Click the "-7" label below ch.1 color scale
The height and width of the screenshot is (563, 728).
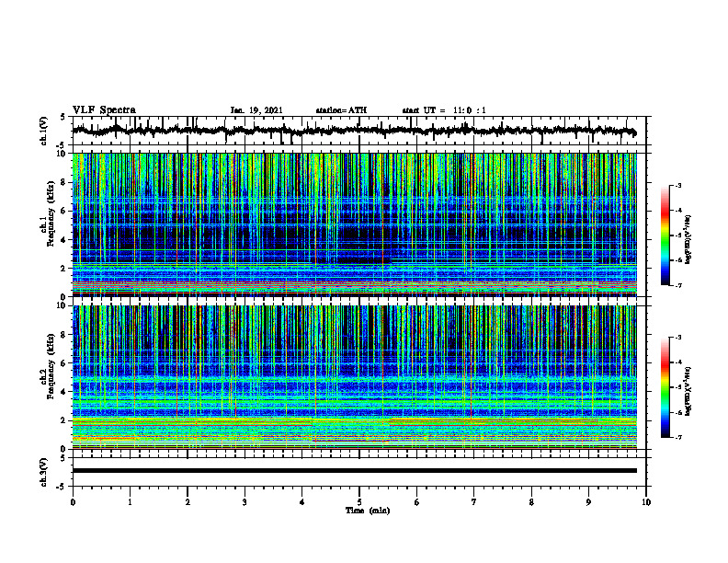tap(678, 285)
